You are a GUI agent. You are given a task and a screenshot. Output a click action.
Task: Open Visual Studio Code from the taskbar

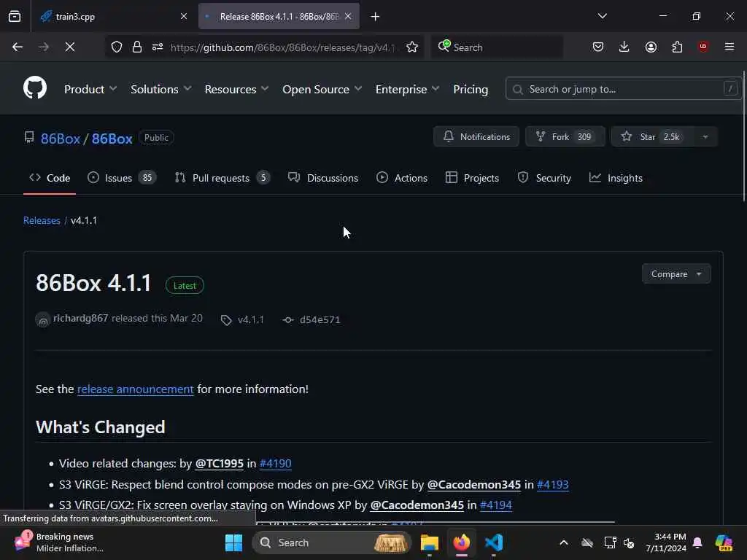494,542
